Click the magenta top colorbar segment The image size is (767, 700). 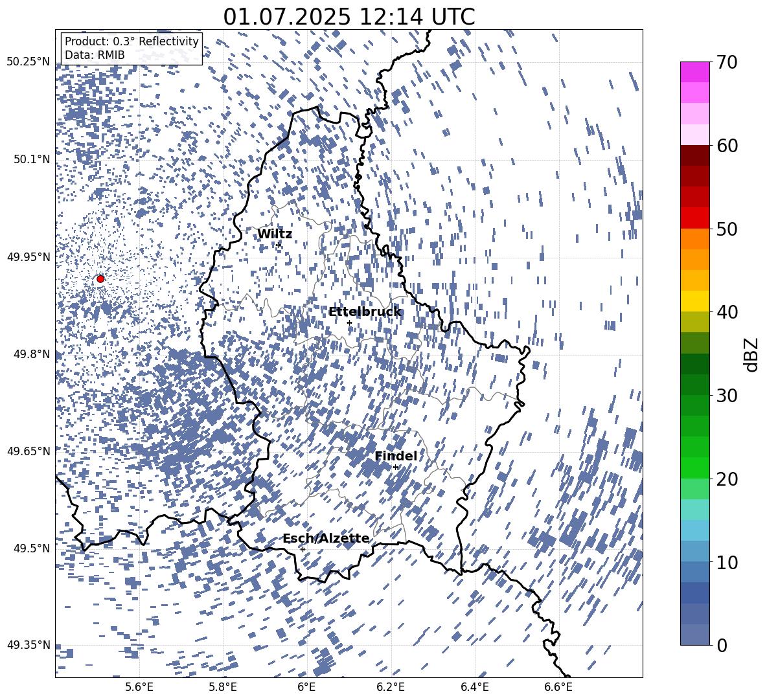tap(695, 72)
